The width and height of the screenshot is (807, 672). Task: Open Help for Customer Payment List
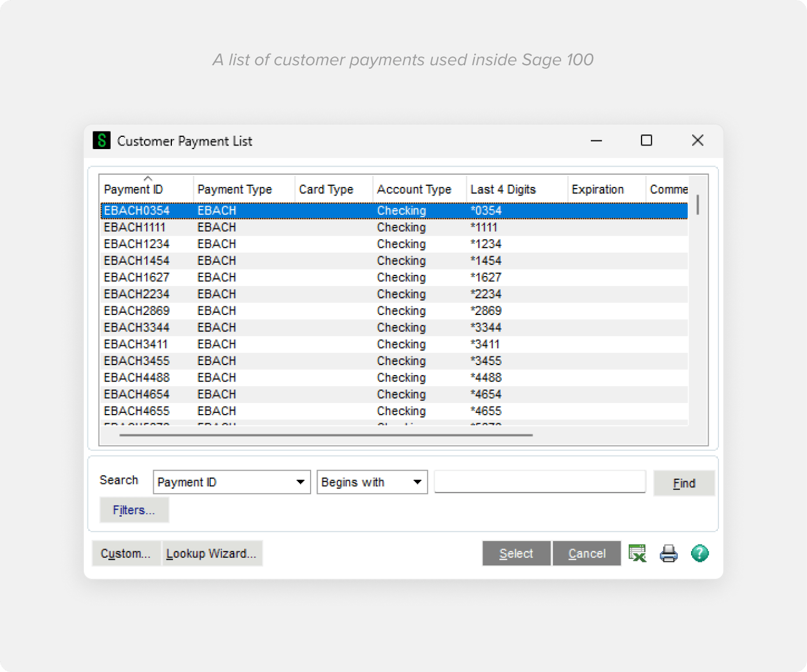[700, 553]
